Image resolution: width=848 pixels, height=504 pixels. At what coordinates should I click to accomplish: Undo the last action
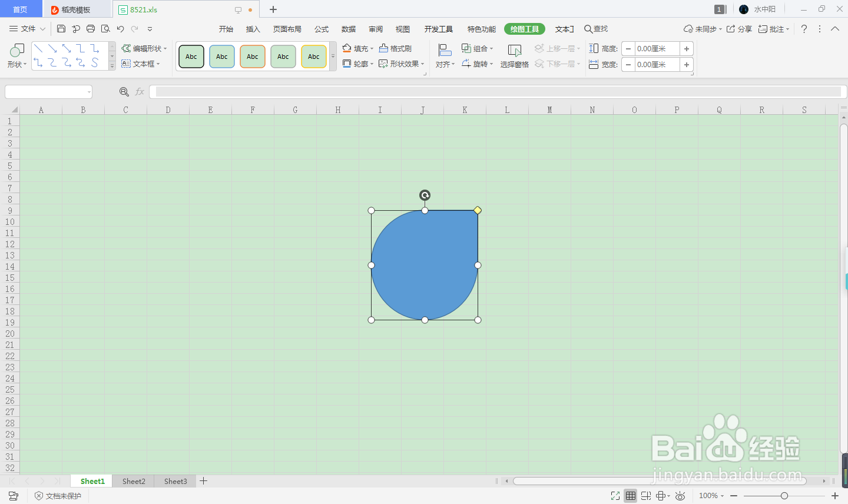click(120, 29)
